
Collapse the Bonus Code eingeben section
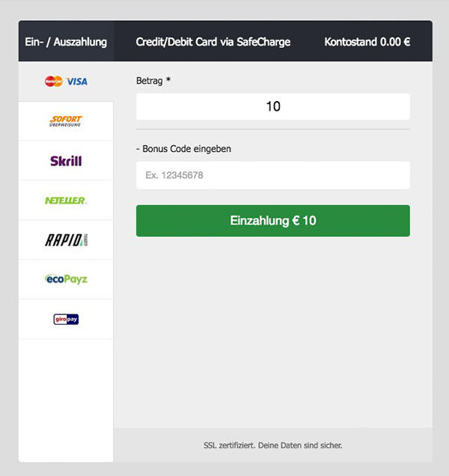point(183,149)
